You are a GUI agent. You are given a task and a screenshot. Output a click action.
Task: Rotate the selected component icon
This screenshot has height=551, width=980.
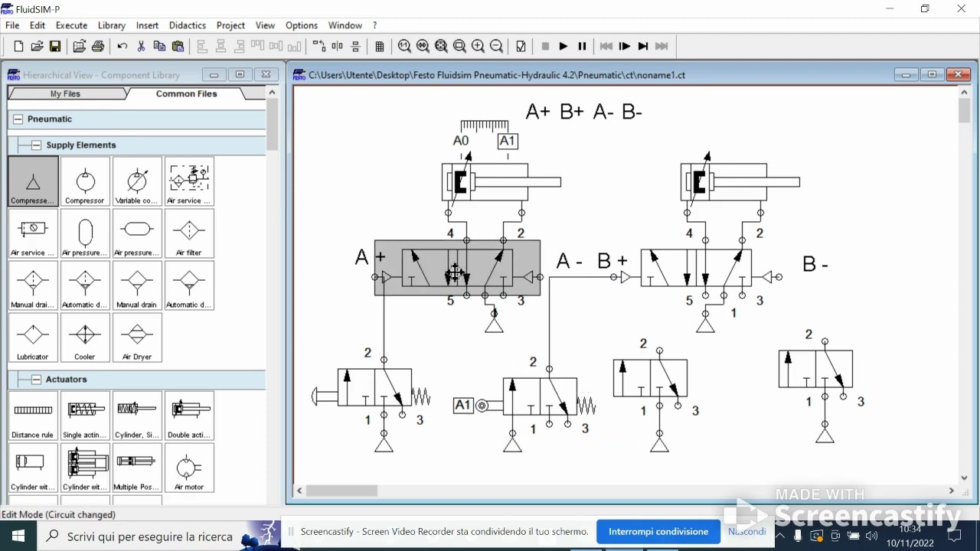[x=318, y=47]
